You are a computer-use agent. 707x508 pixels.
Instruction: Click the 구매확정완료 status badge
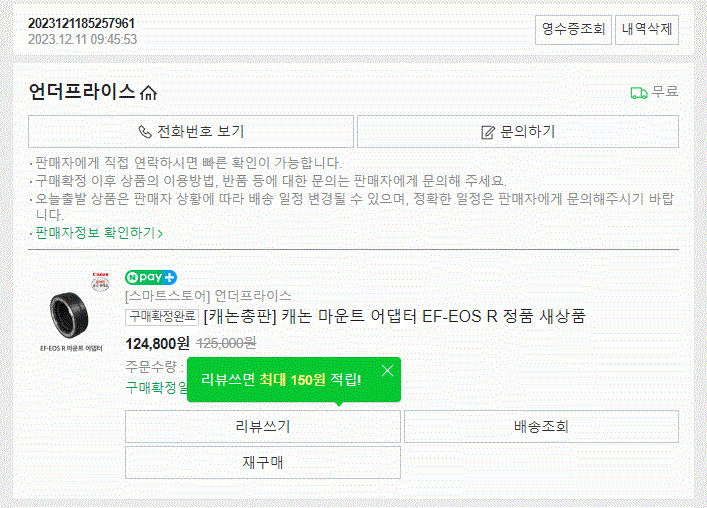point(162,316)
